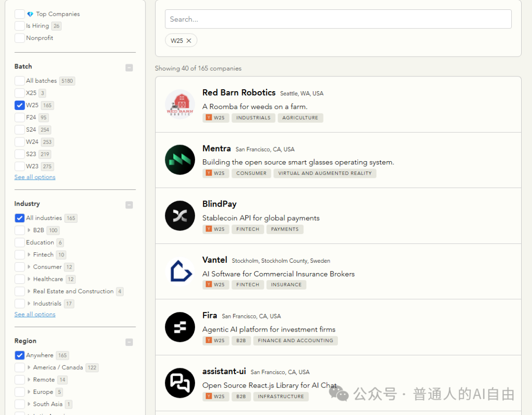
Task: Click the PAYMENTS tag on BlindPay
Action: click(285, 229)
